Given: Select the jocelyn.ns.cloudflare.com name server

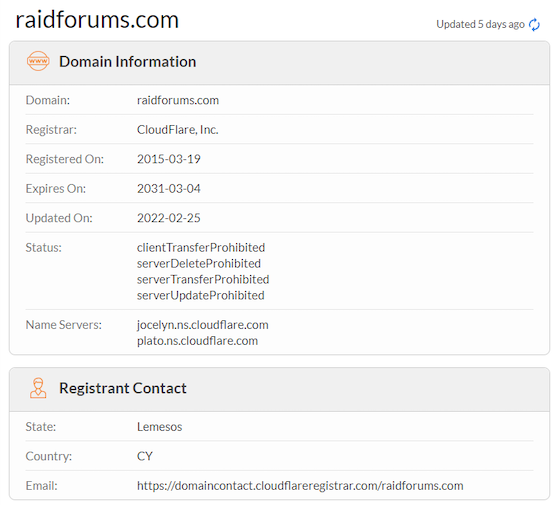Looking at the screenshot, I should [203, 325].
